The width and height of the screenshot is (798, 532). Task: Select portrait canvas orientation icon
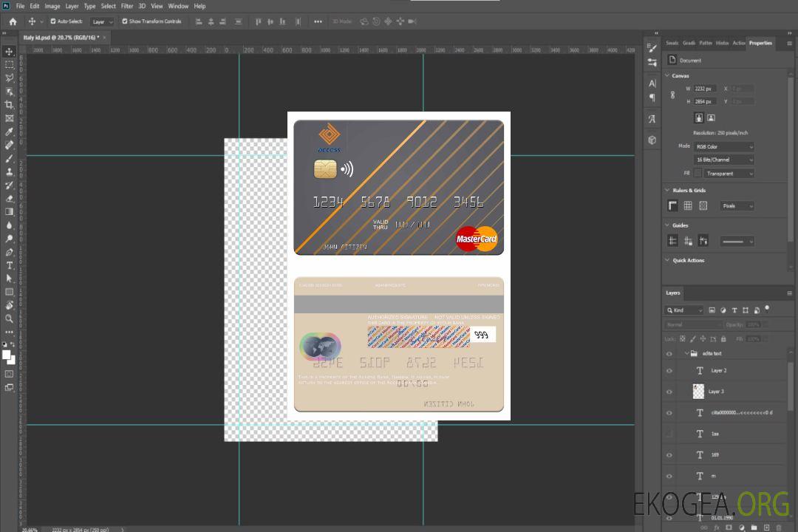[699, 117]
